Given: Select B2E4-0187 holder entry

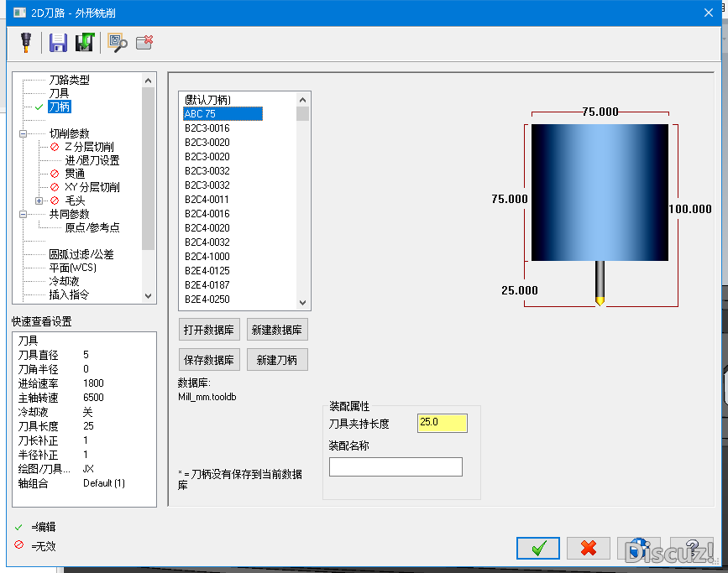Looking at the screenshot, I should [207, 285].
